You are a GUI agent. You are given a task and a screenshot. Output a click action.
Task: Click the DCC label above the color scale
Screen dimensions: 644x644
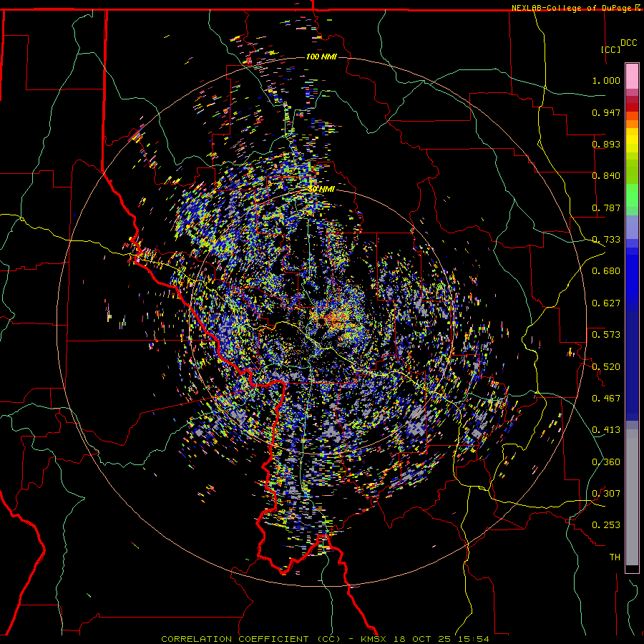pyautogui.click(x=628, y=43)
